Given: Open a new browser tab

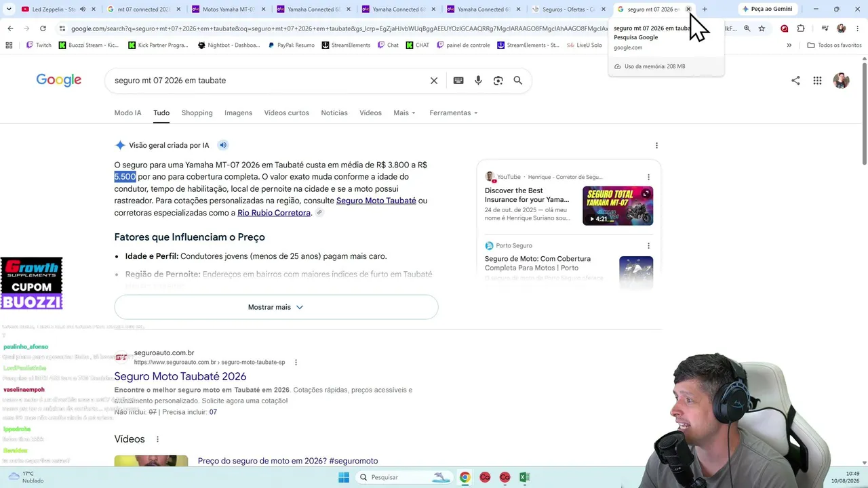Looking at the screenshot, I should [705, 9].
